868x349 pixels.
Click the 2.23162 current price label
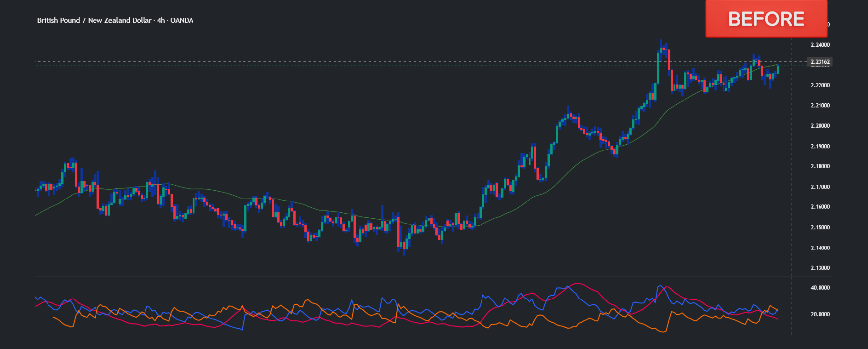click(820, 62)
